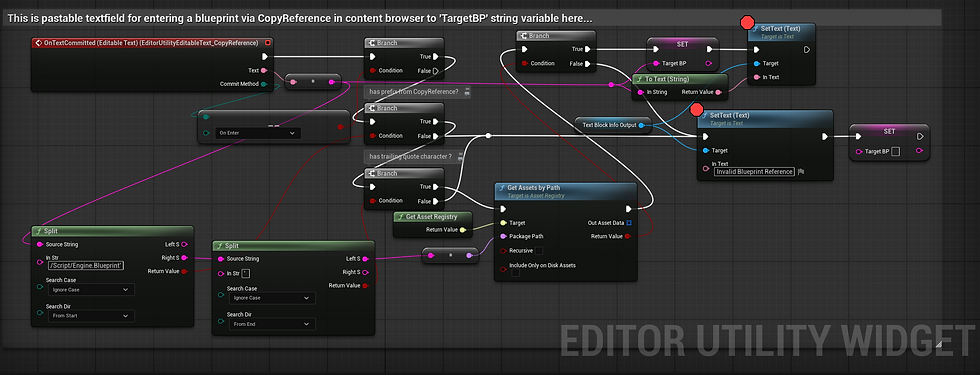
Task: Click the small In Str field above From End
Action: coord(246,273)
